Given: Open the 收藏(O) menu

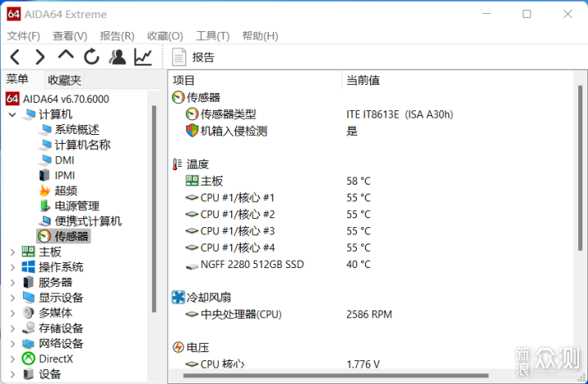Looking at the screenshot, I should point(165,36).
